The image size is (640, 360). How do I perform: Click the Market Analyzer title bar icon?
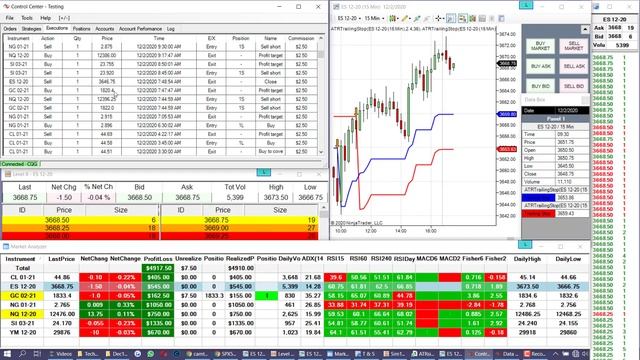(x=6, y=247)
